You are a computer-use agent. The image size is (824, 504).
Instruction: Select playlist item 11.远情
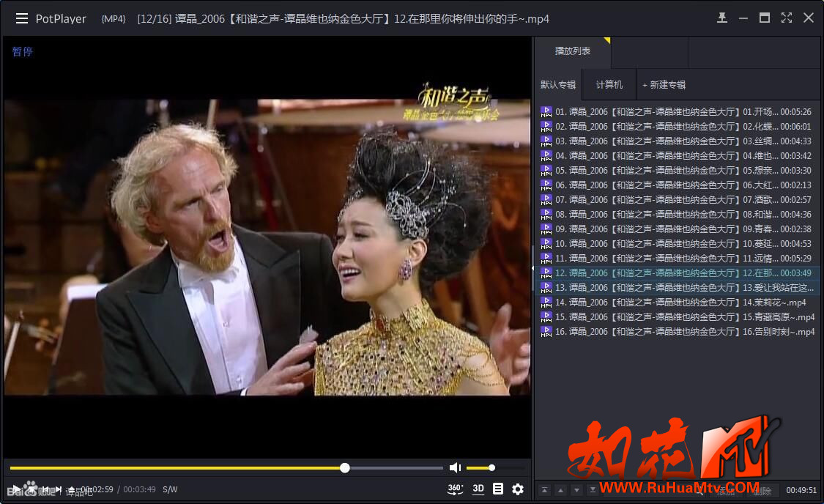pos(678,259)
